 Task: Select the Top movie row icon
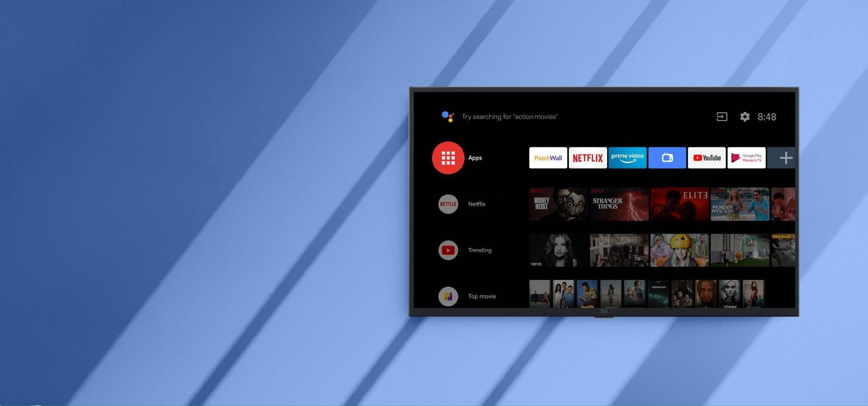coord(448,296)
